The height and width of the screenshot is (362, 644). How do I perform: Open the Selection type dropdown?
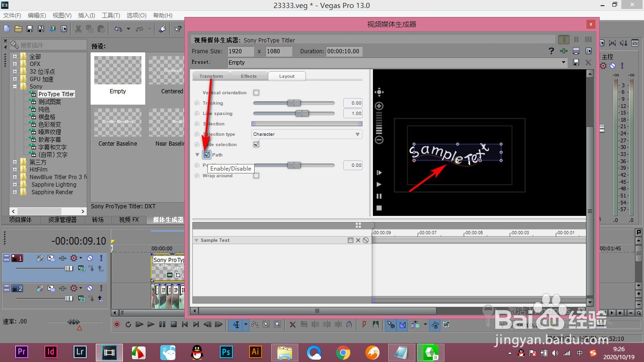pos(307,134)
